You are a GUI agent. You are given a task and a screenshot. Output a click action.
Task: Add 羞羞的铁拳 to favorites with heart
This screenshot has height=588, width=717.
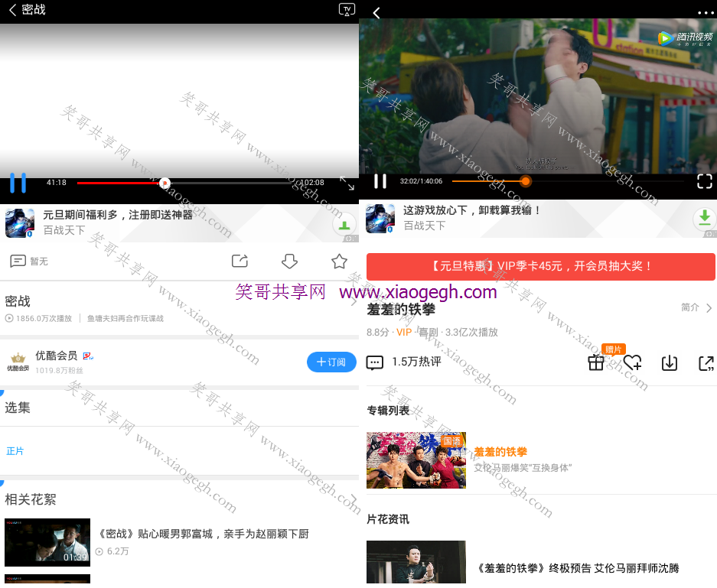point(633,362)
